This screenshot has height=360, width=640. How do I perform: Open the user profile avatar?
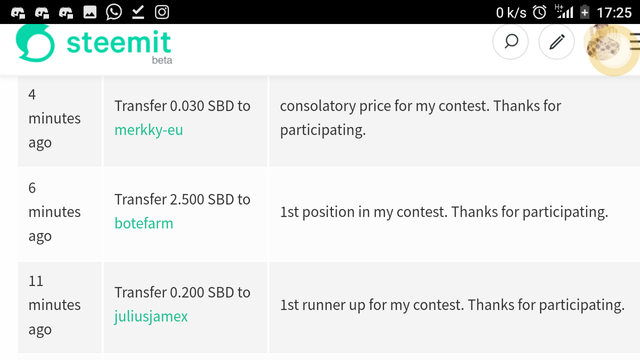point(604,45)
